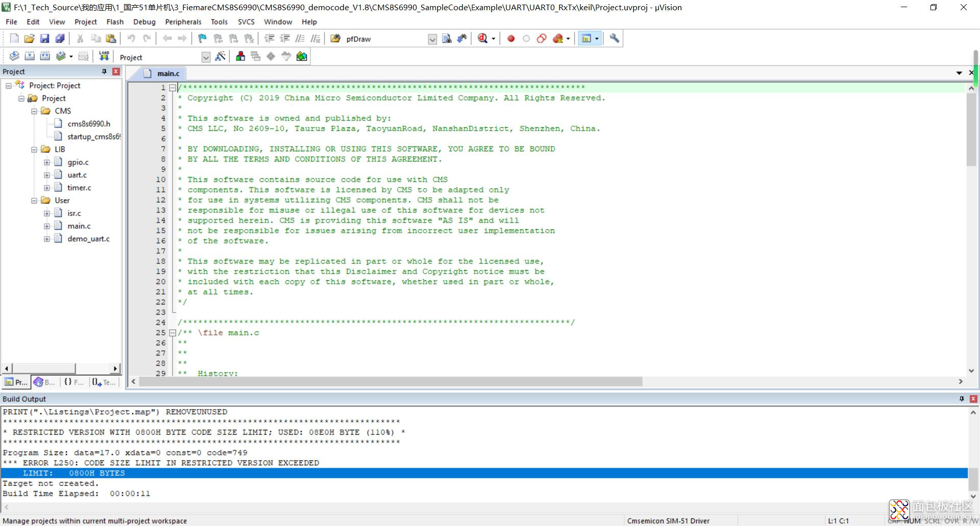
Task: Click project pane horizontal scrollbar
Action: pos(44,368)
